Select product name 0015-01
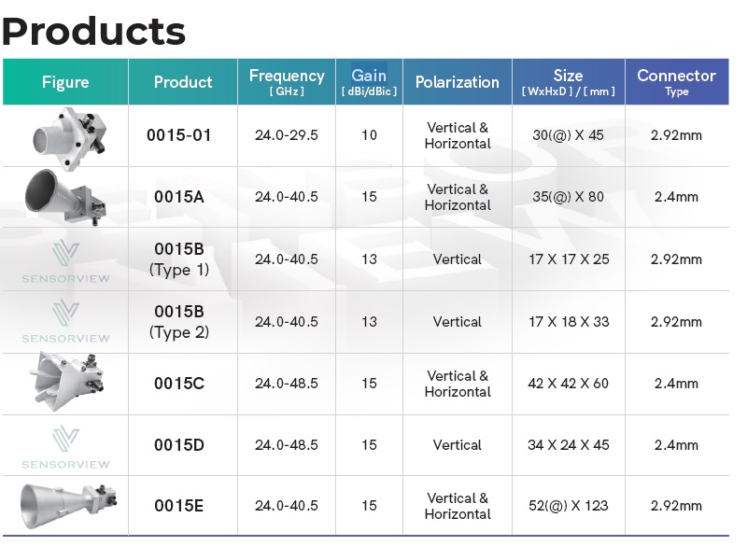Image resolution: width=747 pixels, height=560 pixels. click(x=179, y=135)
